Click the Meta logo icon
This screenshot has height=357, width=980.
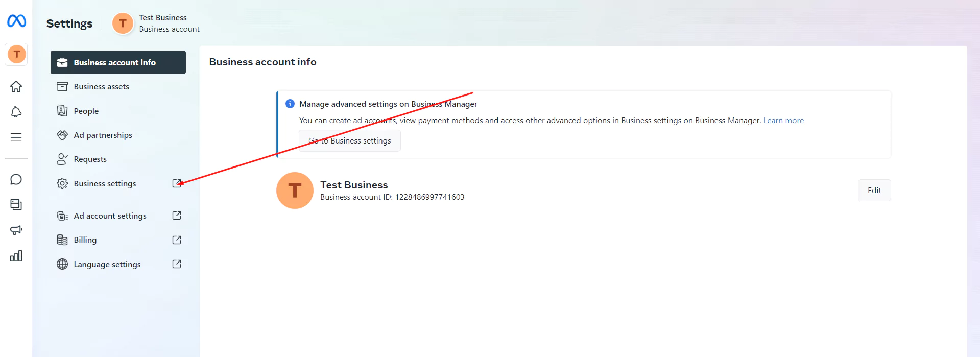pyautogui.click(x=16, y=21)
